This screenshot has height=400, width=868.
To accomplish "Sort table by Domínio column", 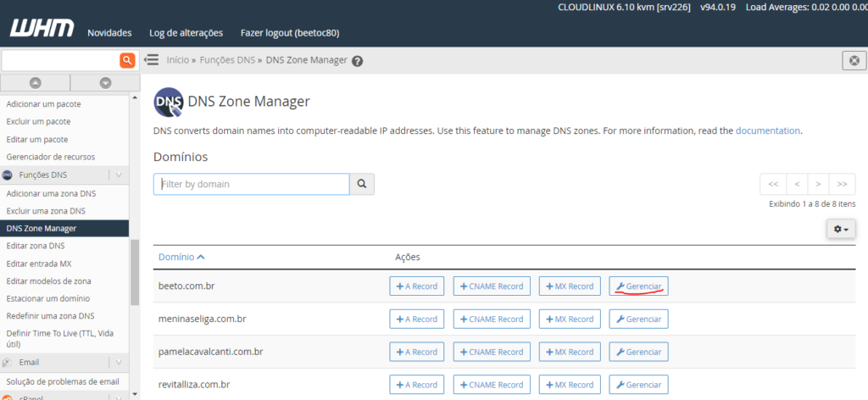I will (181, 257).
